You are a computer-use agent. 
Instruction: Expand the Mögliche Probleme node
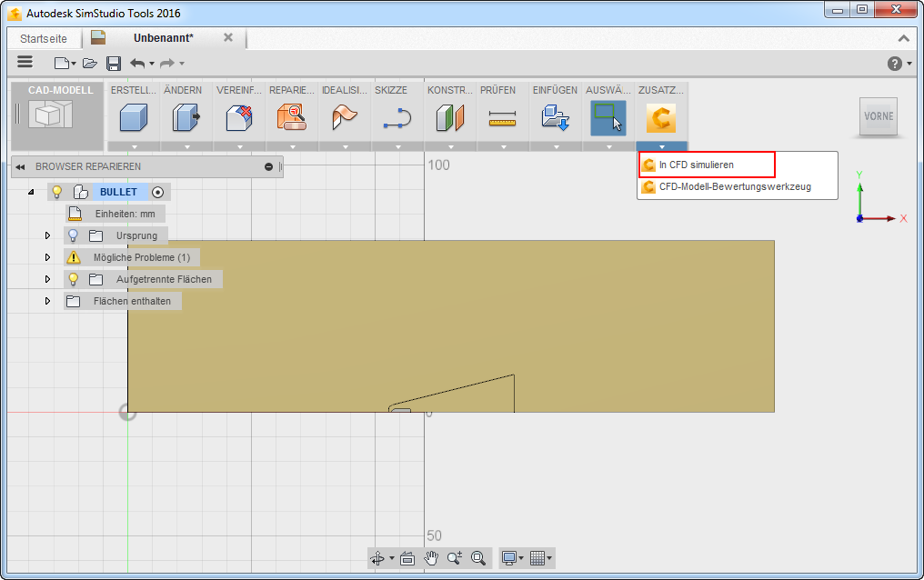click(47, 257)
